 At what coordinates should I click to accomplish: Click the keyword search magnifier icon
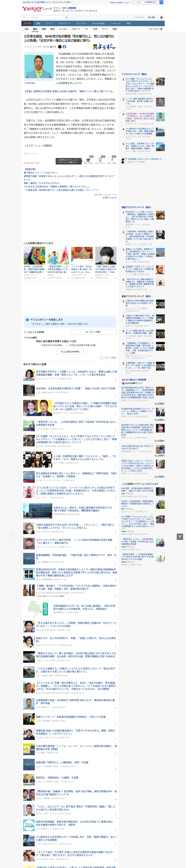[66, 18]
